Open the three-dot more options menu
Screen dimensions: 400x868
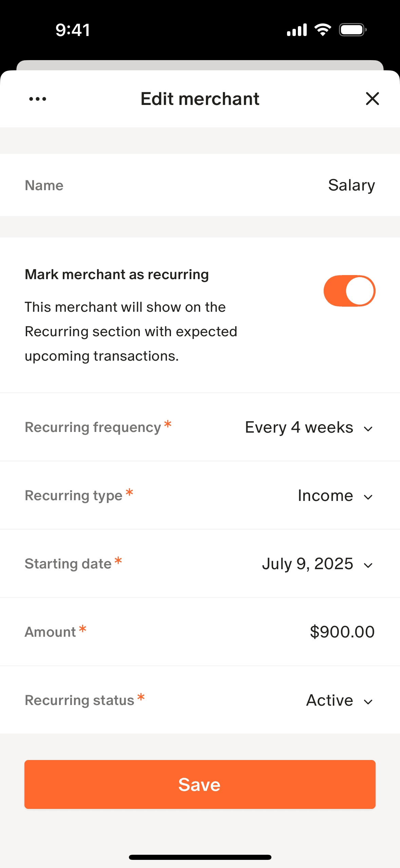point(38,99)
